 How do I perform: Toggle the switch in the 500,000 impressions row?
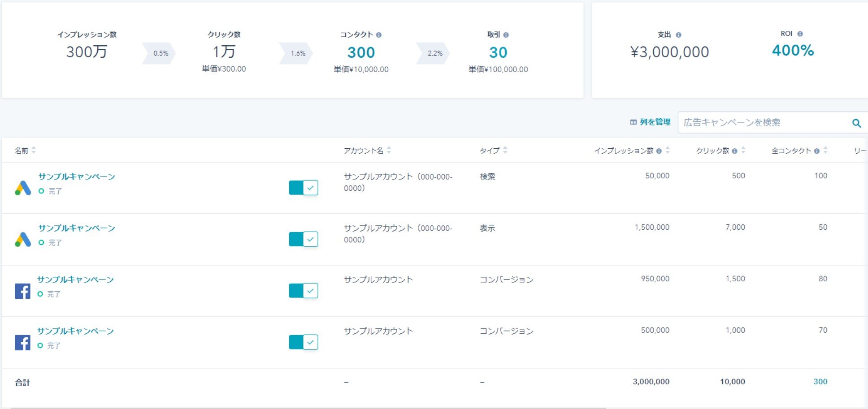pos(304,342)
